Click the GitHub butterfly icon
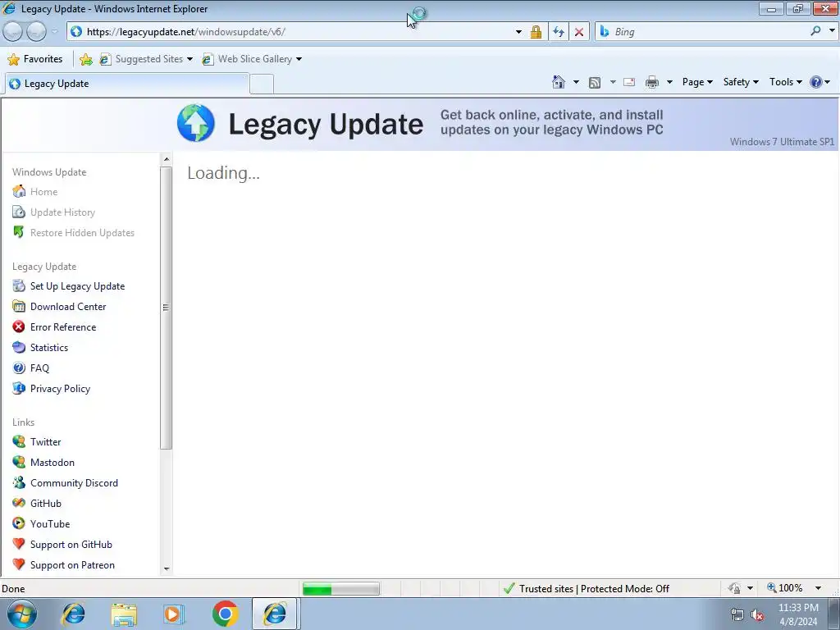Screen dimensions: 840x630 (19, 503)
